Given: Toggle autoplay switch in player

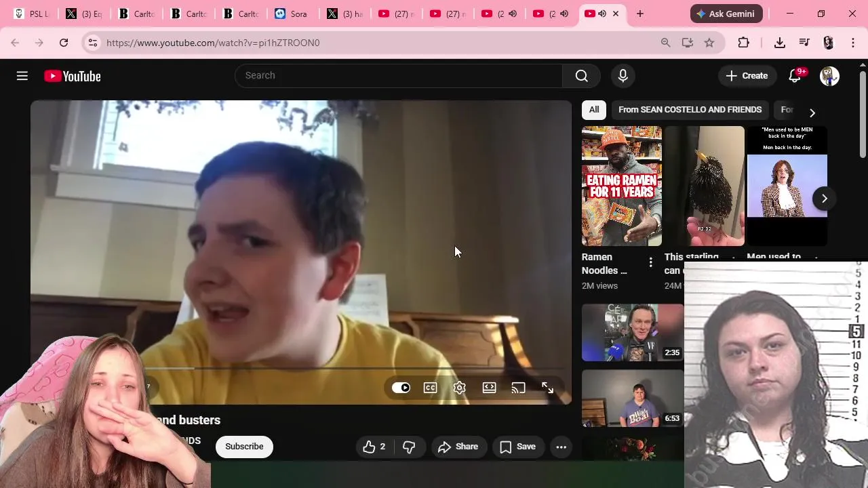Looking at the screenshot, I should 401,388.
